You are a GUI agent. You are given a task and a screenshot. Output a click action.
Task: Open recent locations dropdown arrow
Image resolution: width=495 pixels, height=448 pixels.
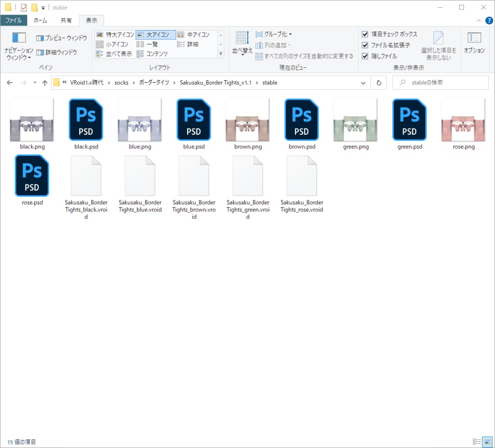35,83
